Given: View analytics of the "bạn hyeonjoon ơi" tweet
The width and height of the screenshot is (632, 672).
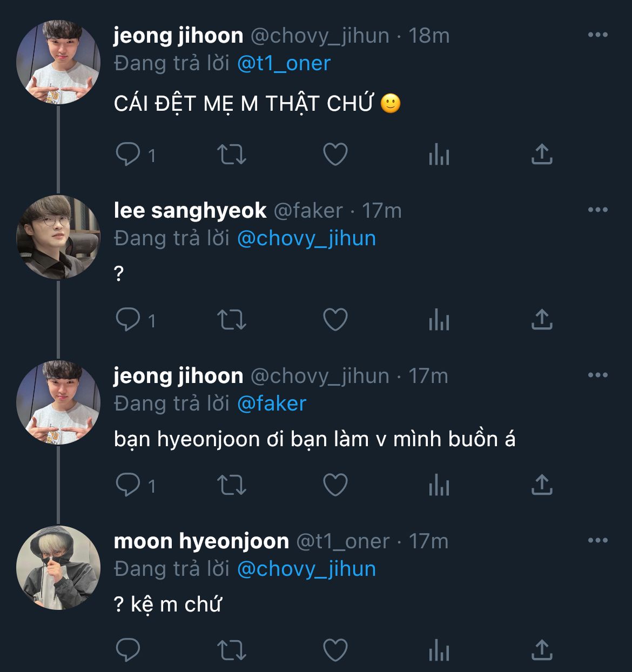Looking at the screenshot, I should click(439, 486).
